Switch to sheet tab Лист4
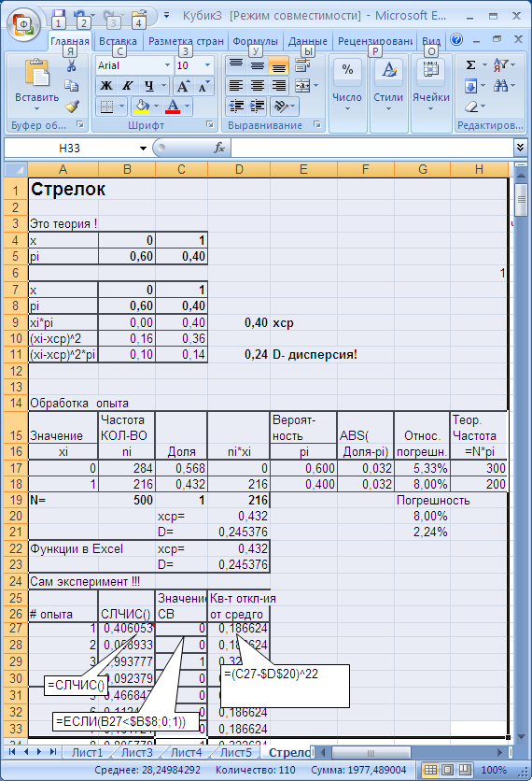532x781 pixels. (187, 752)
